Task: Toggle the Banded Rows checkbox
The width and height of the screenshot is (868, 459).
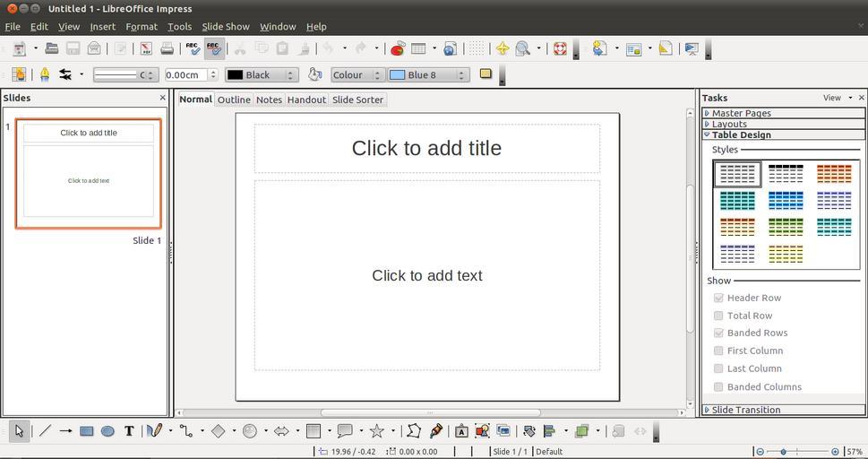Action: pyautogui.click(x=718, y=333)
